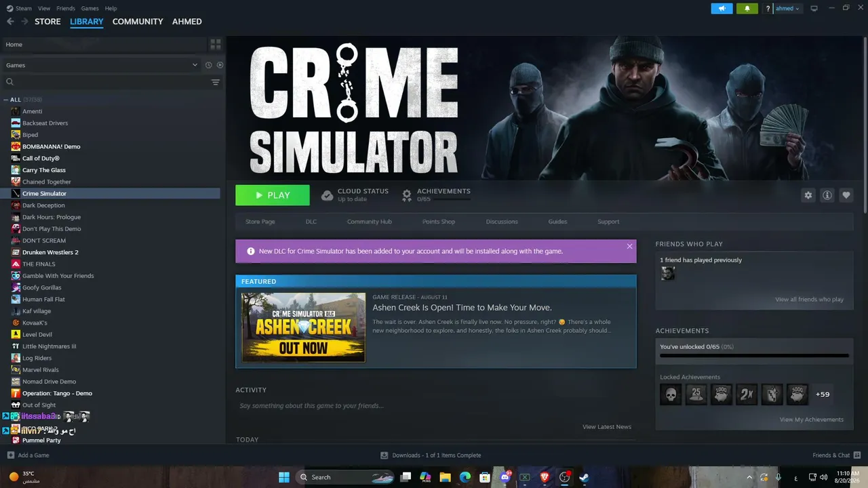Open Crime Simulator manage gear icon

pyautogui.click(x=808, y=195)
